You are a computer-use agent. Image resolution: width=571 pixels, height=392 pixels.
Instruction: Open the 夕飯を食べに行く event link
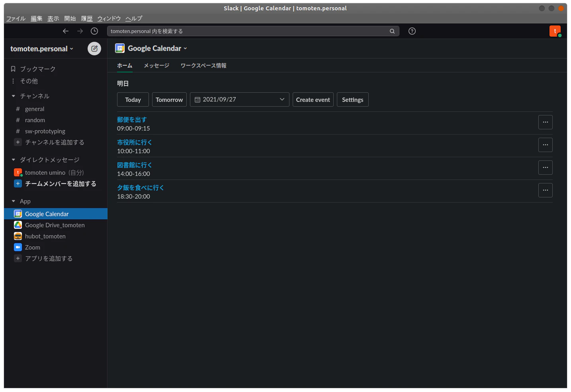(141, 187)
